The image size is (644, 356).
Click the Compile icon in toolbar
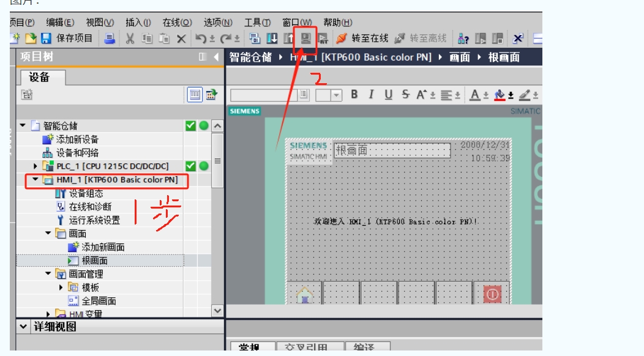[x=255, y=39]
